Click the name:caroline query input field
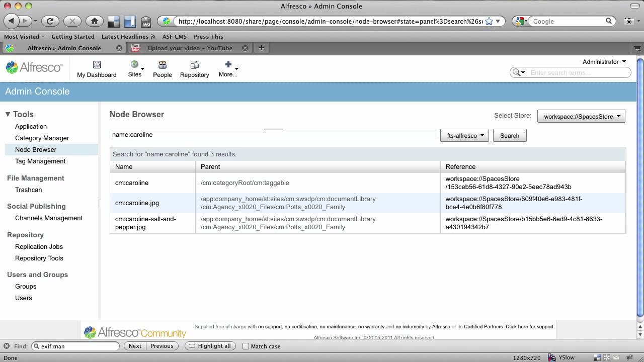Screen dimensions: 644x362 tap(273, 135)
